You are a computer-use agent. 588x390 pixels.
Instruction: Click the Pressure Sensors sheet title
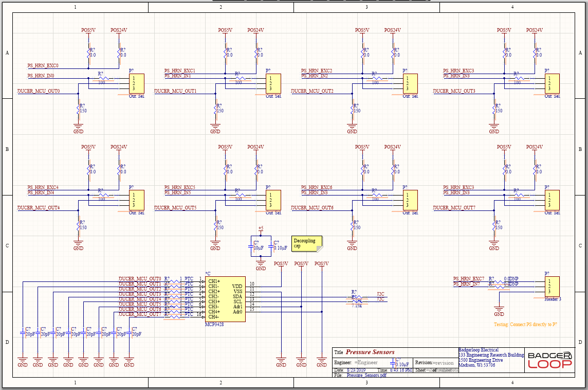click(x=370, y=352)
